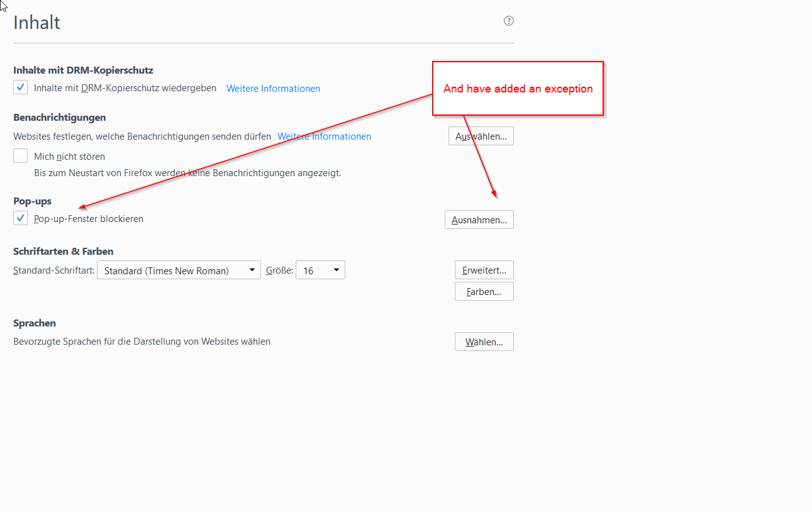
Task: Toggle Pop-up-Fenster blockieren checkbox
Action: point(21,218)
